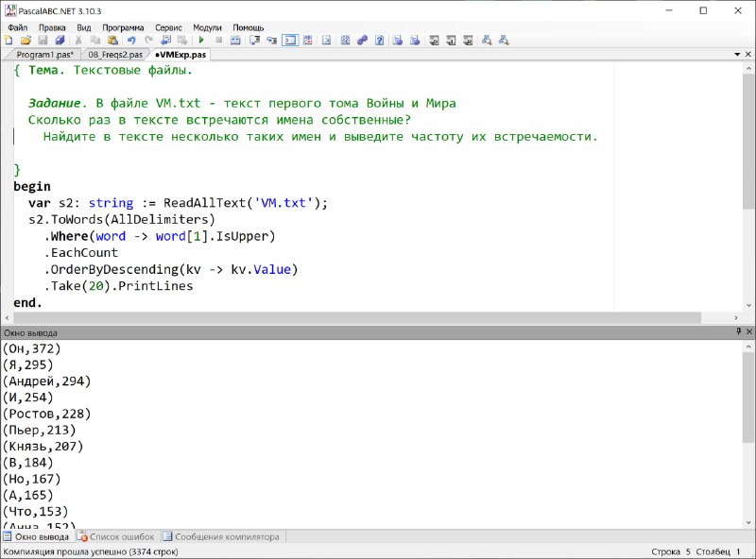Image resolution: width=756 pixels, height=559 pixels.
Task: Open the Сервис menu
Action: point(168,27)
